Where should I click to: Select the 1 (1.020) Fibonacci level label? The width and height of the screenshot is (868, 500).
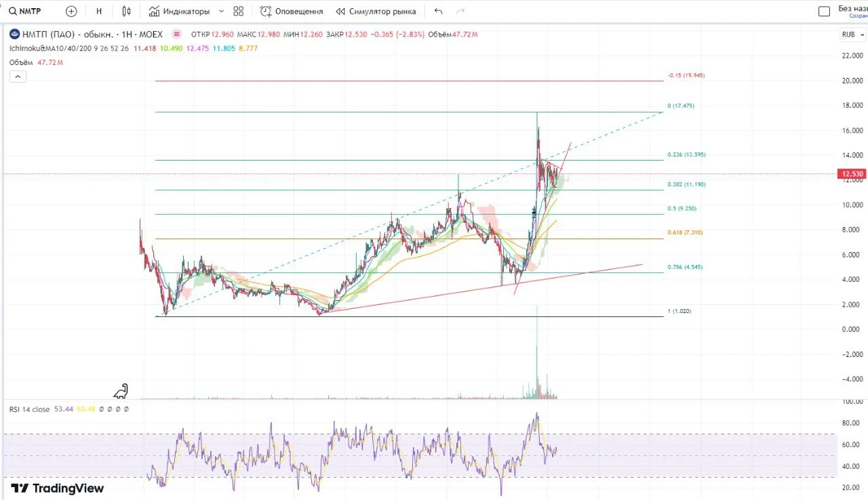[679, 311]
